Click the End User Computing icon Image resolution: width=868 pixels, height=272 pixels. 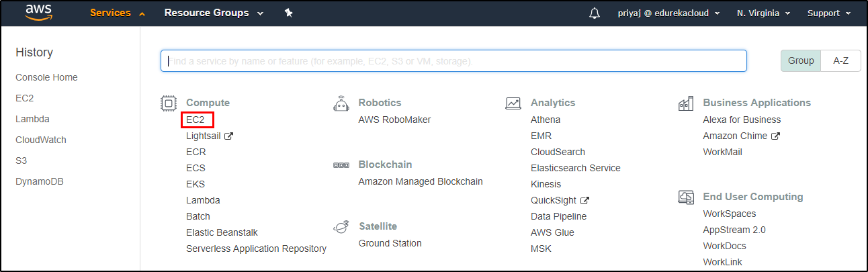coord(686,197)
